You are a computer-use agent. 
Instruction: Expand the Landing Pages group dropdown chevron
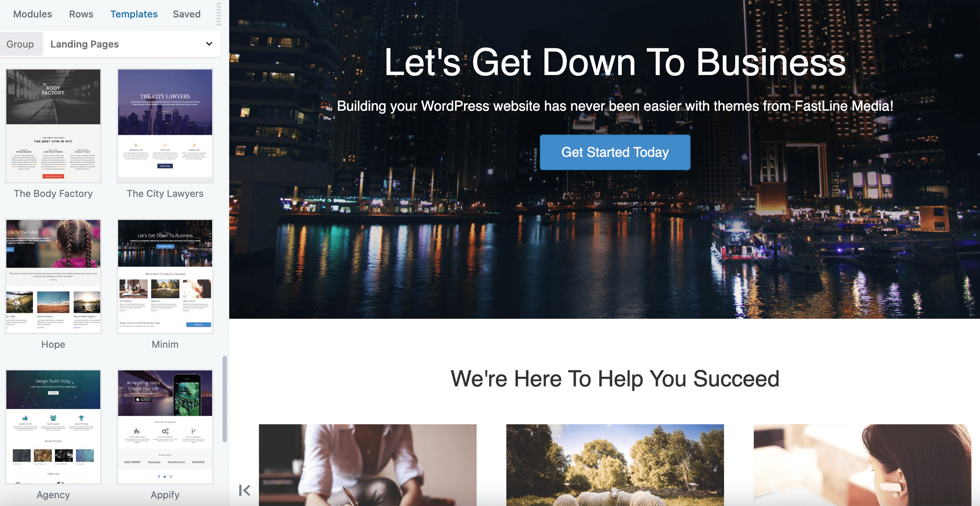click(209, 44)
